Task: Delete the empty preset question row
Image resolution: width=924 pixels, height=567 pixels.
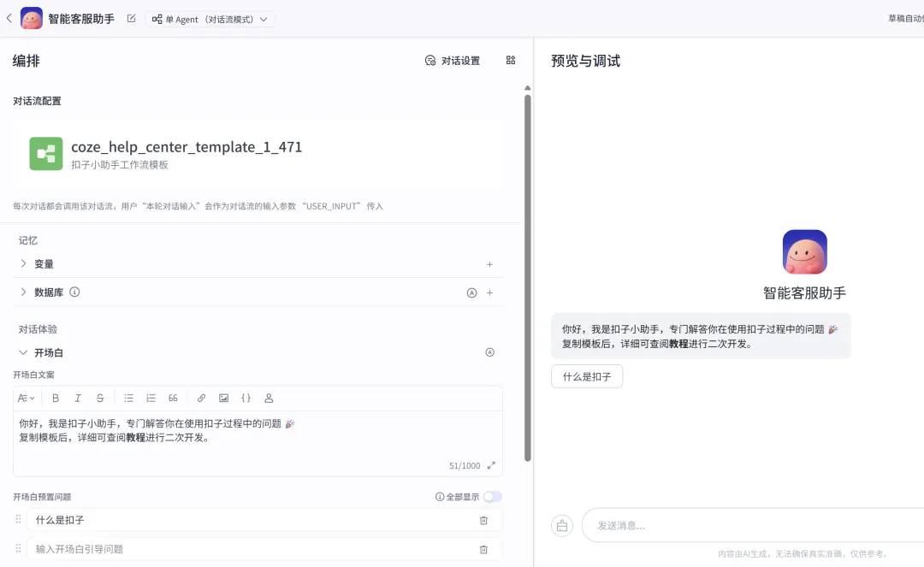Action: (483, 549)
